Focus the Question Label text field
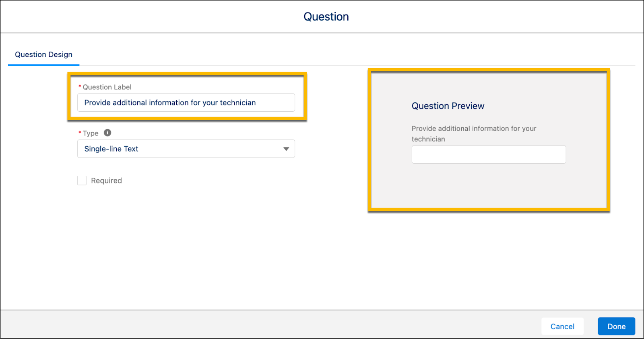This screenshot has height=339, width=644. [x=186, y=103]
